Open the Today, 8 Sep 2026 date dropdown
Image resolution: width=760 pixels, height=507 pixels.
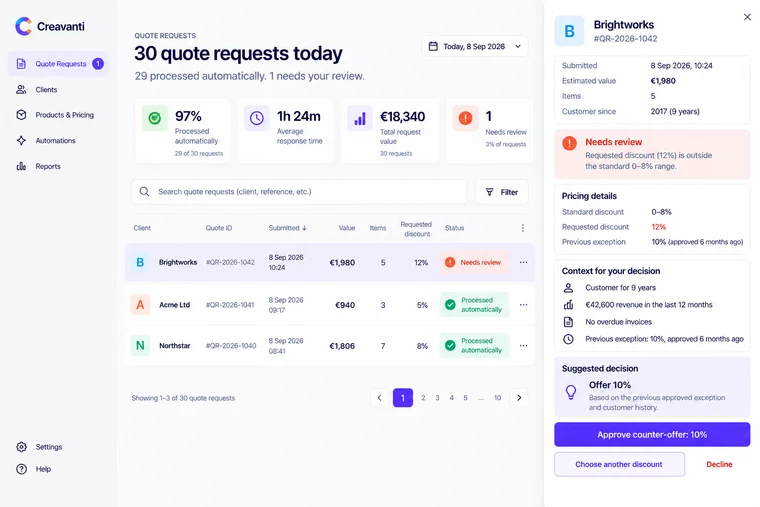[x=475, y=47]
